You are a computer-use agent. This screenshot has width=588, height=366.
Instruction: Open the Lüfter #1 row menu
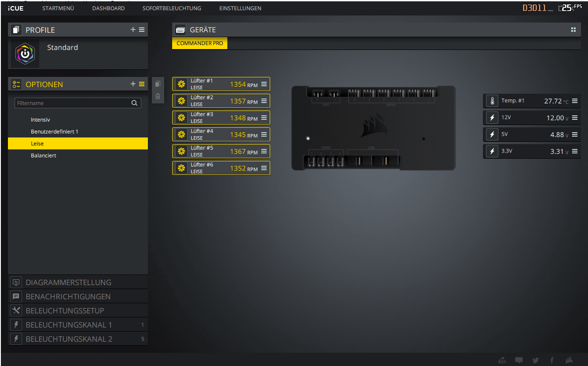(264, 84)
